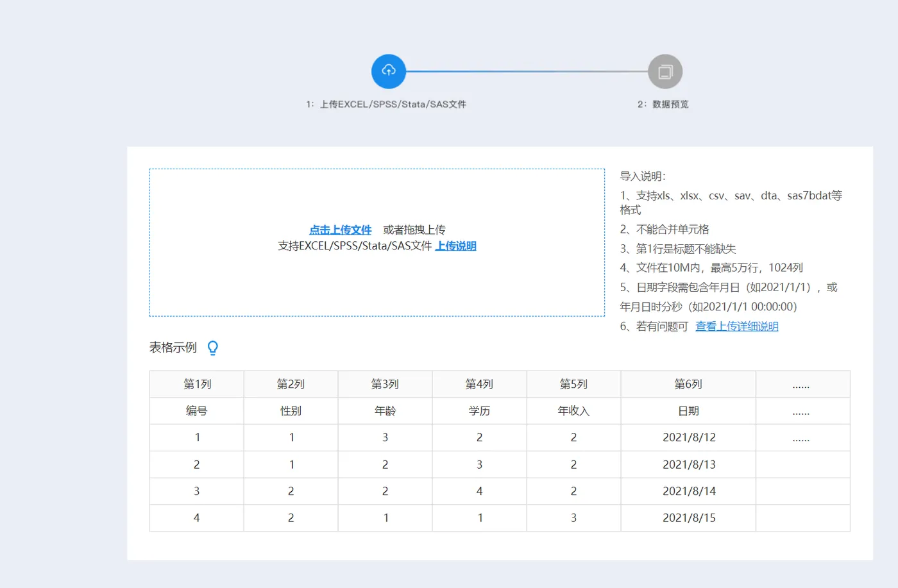This screenshot has height=588, width=898.
Task: Click the 第1列 header cell
Action: (197, 384)
